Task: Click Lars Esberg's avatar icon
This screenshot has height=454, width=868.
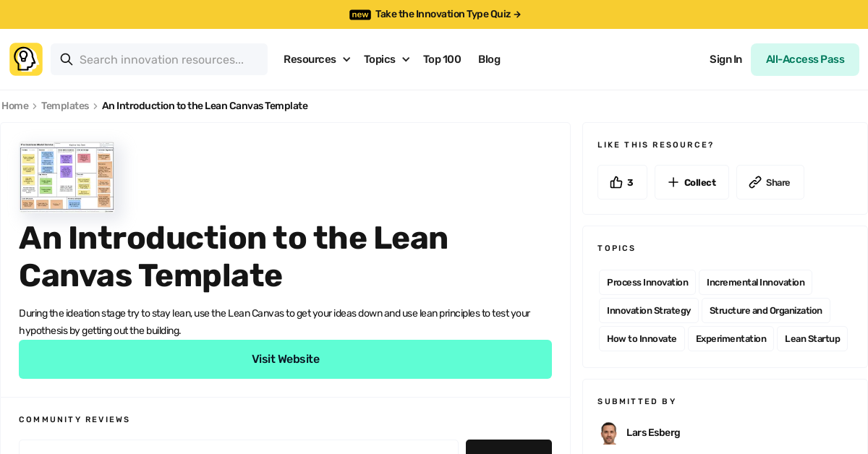Action: [608, 432]
